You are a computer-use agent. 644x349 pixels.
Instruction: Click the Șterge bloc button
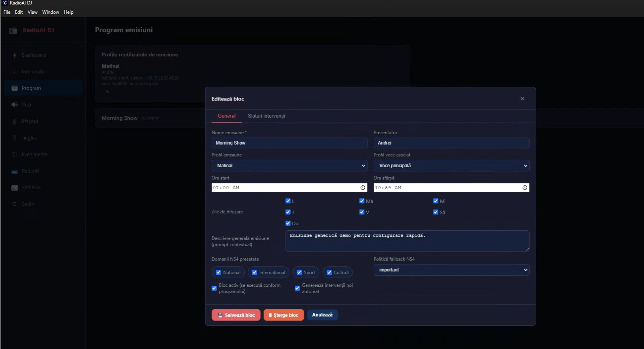[283, 315]
